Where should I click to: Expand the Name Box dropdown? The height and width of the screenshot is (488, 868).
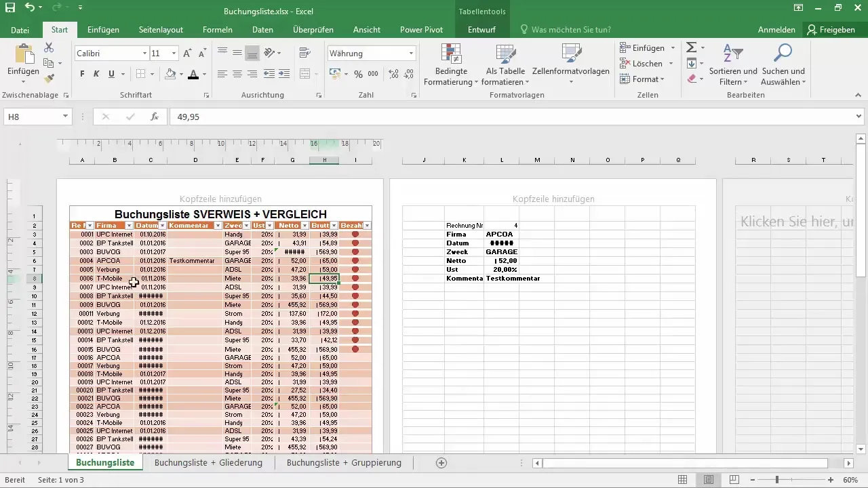tap(66, 117)
